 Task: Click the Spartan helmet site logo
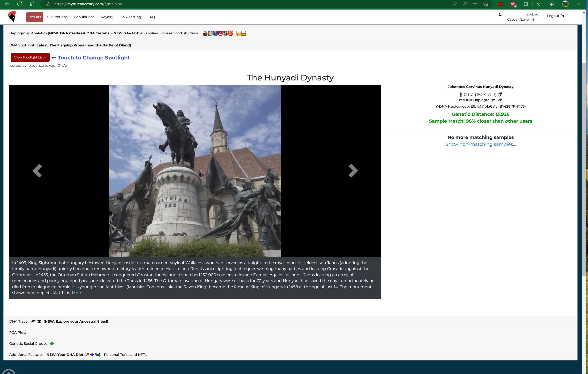[12, 17]
